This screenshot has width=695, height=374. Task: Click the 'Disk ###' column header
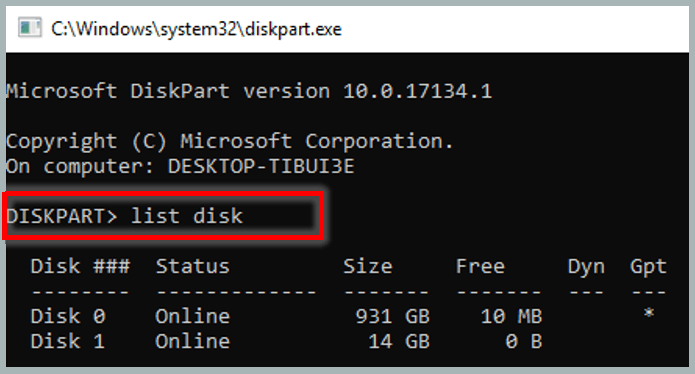tap(80, 266)
